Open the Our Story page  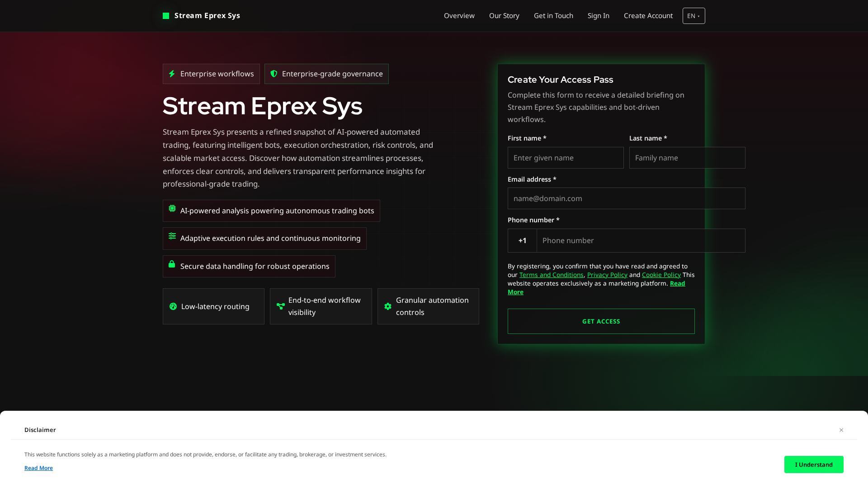(504, 15)
